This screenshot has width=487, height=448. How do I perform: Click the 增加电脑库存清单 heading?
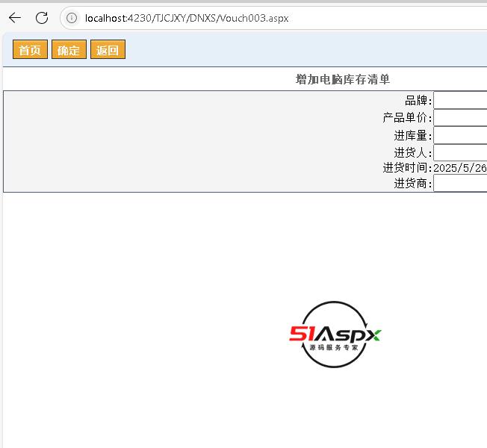click(x=343, y=79)
